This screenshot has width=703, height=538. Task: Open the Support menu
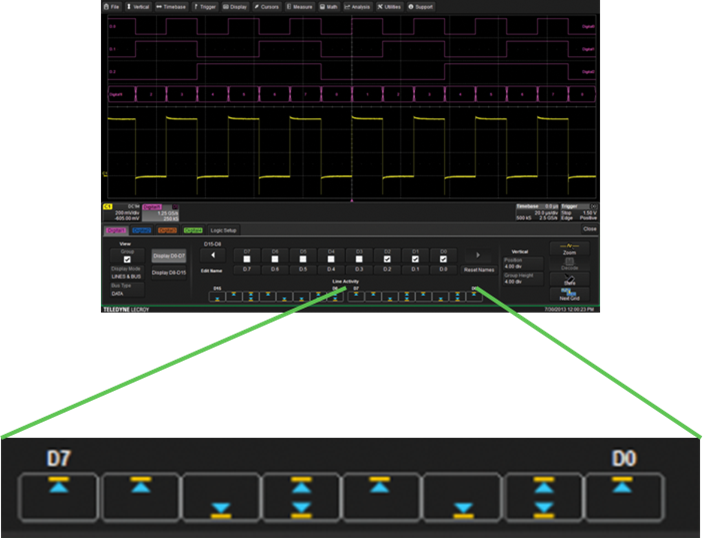click(x=421, y=7)
